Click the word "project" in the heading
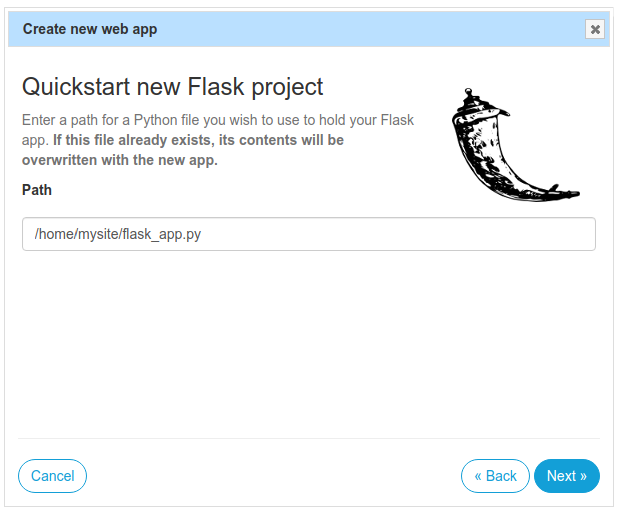Viewport: 622px width, 516px height. 286,86
